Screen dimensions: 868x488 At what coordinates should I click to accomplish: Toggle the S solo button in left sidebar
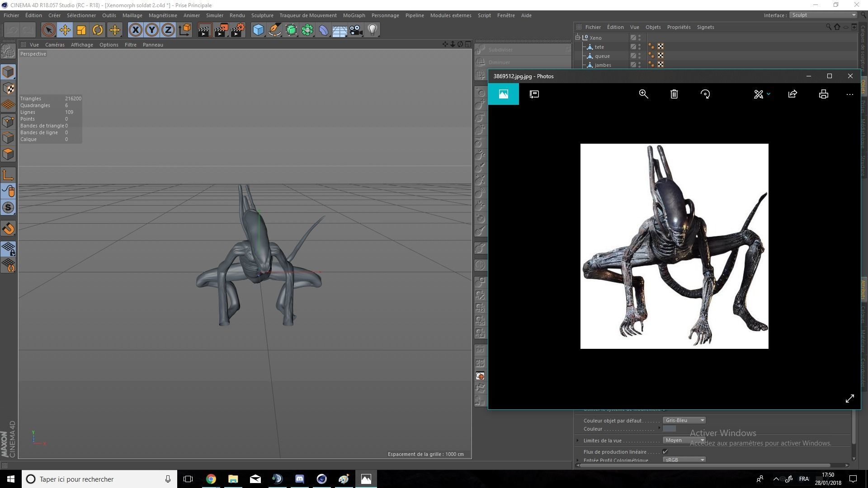click(9, 208)
